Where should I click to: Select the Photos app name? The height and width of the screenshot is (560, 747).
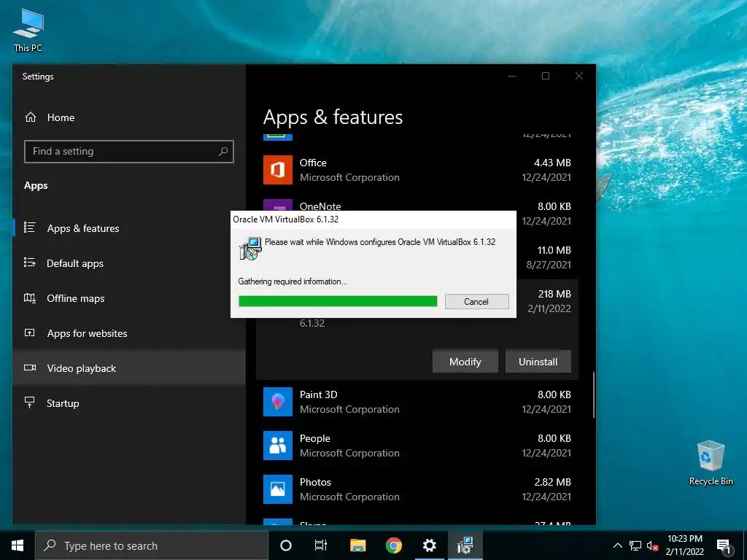pos(315,482)
